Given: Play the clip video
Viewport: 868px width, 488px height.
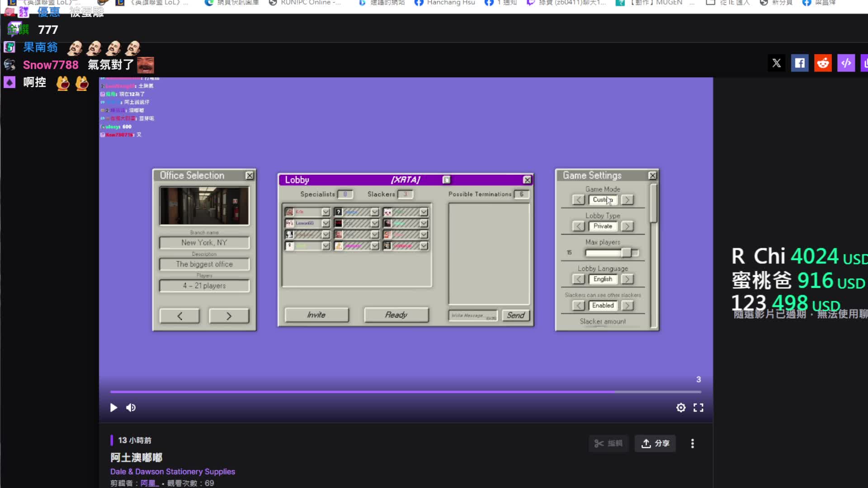Looking at the screenshot, I should click(113, 408).
